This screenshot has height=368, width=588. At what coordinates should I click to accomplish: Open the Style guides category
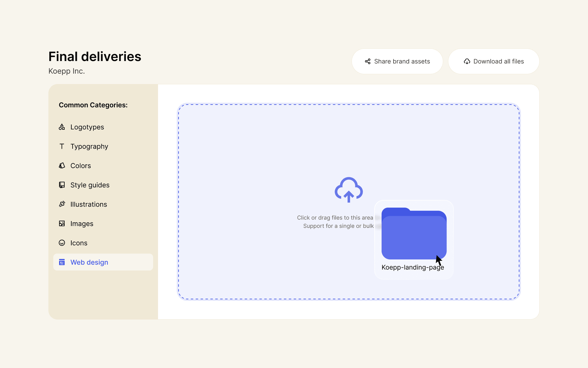coord(90,185)
